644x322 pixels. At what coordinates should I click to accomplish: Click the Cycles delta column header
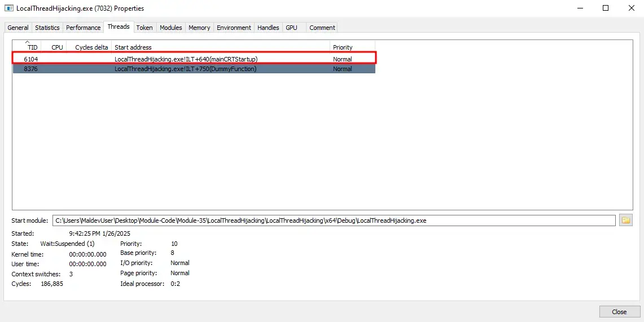[91, 47]
